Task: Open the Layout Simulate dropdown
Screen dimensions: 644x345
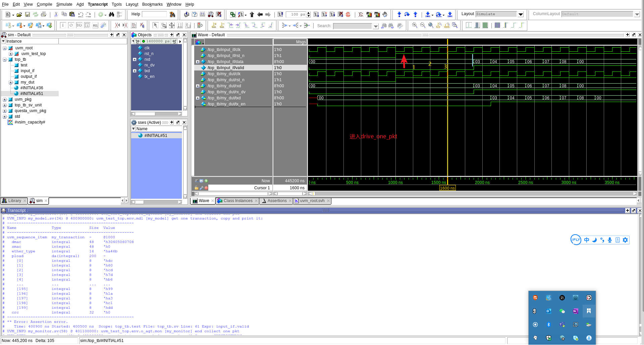Action: (521, 14)
